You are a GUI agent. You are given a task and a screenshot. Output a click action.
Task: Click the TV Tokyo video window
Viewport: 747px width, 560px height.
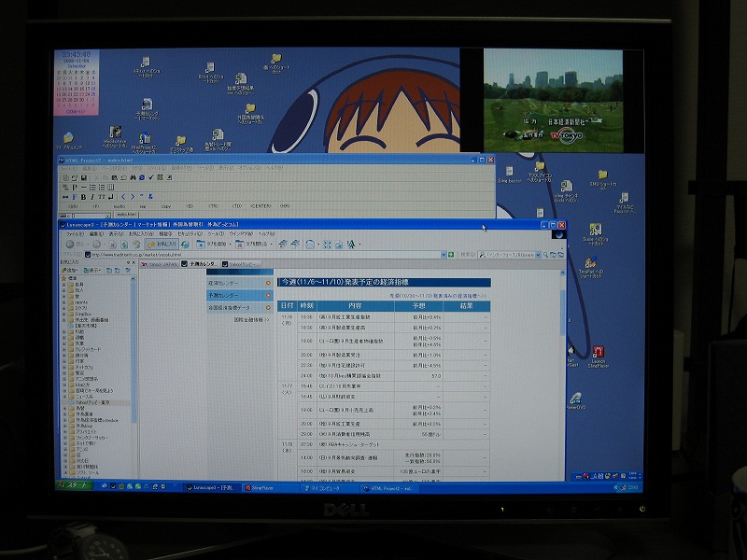[x=553, y=101]
